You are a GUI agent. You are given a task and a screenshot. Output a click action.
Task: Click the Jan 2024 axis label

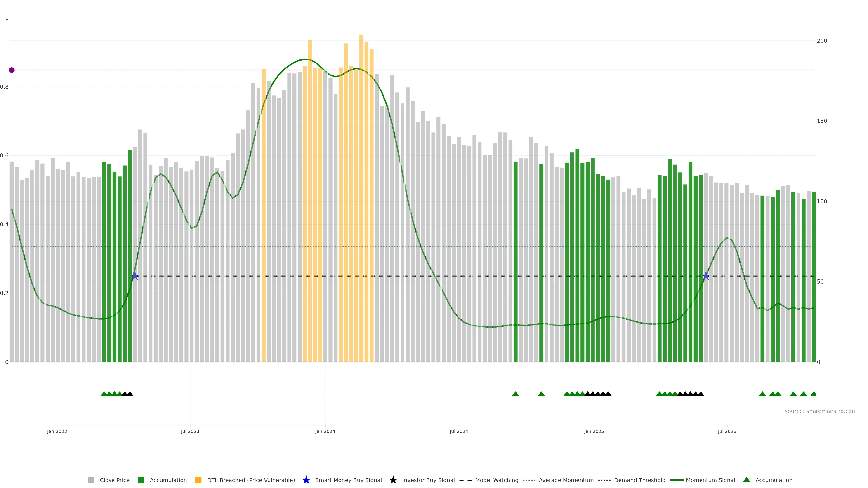pos(325,431)
